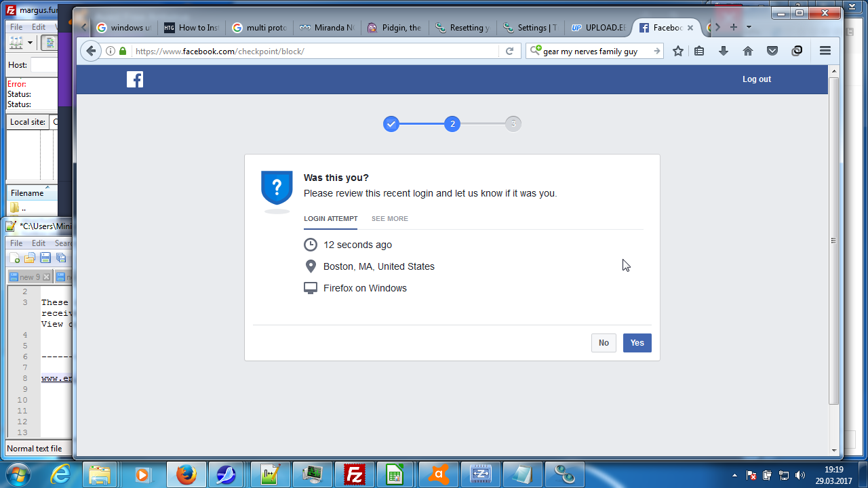Image resolution: width=868 pixels, height=488 pixels.
Task: Open Pocket list icon in Firefox toolbar
Action: pos(772,51)
